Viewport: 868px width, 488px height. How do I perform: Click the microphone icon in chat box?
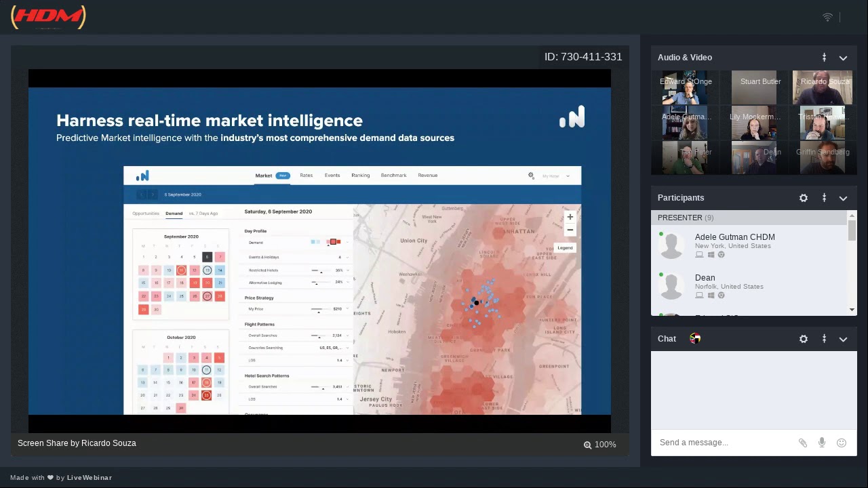point(822,443)
